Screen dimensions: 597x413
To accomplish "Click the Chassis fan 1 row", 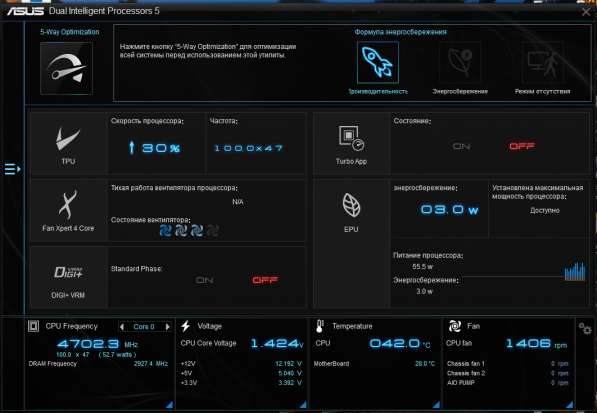I will pyautogui.click(x=508, y=364).
